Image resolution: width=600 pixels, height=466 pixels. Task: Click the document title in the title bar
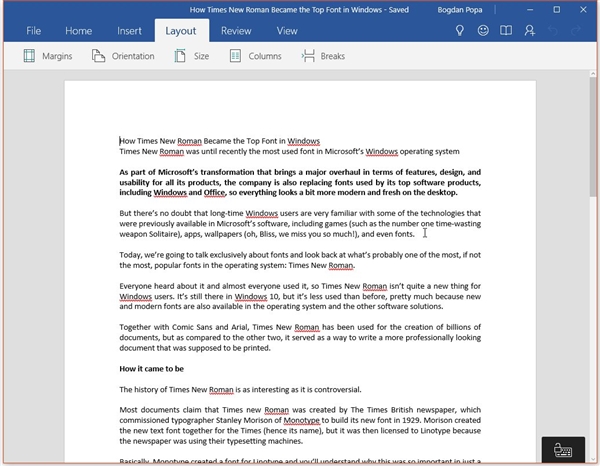(299, 10)
